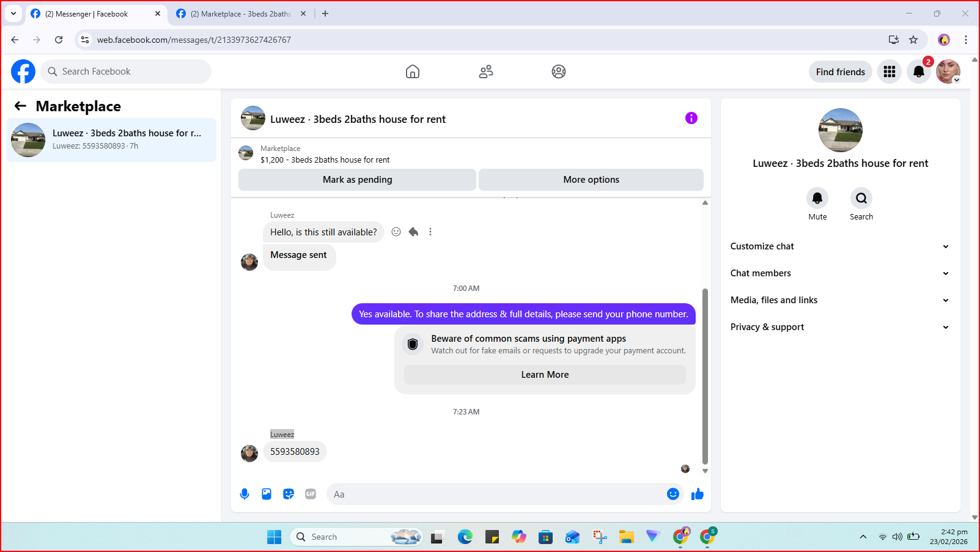The height and width of the screenshot is (552, 980).
Task: Open the emoji picker in message box
Action: click(x=673, y=494)
